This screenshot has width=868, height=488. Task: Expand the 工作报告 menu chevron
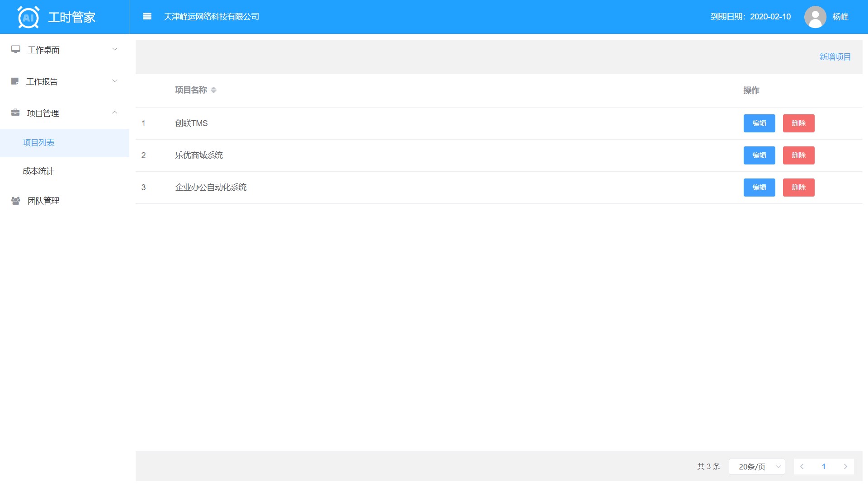click(x=115, y=81)
